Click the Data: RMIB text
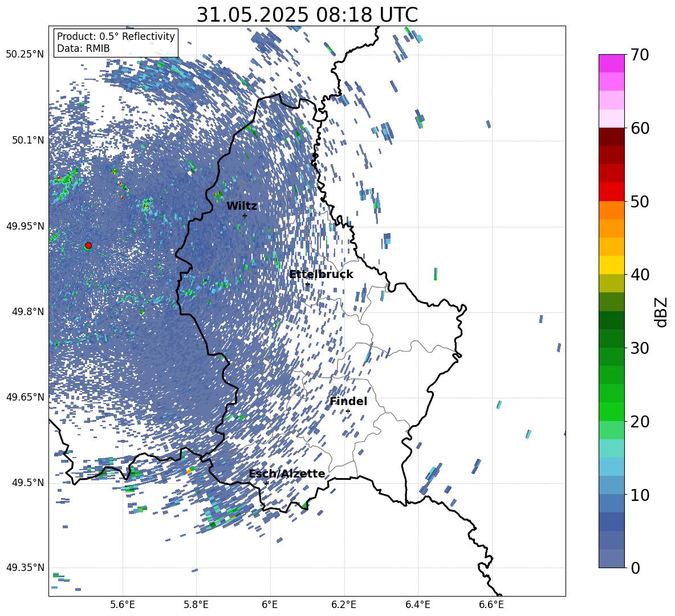 tap(83, 48)
